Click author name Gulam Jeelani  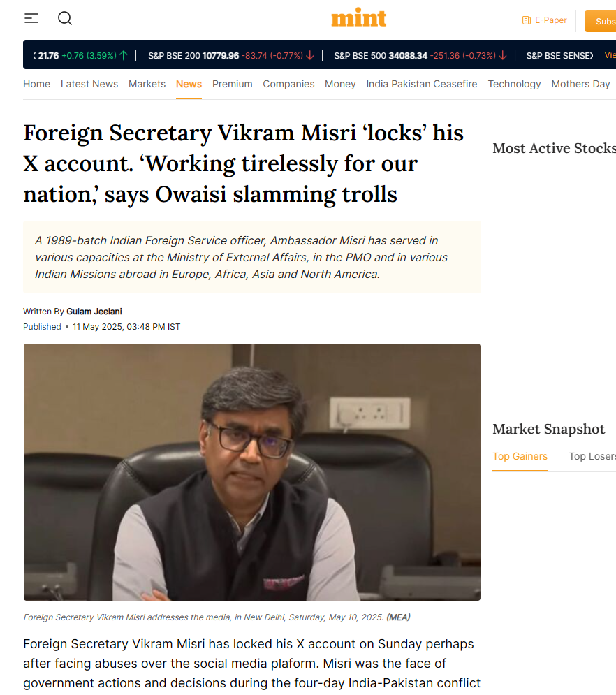(x=94, y=312)
